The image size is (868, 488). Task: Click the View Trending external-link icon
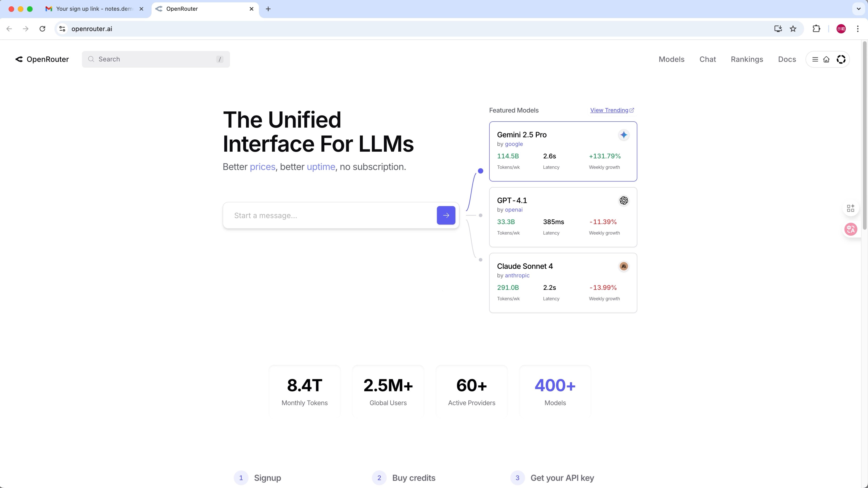[632, 110]
